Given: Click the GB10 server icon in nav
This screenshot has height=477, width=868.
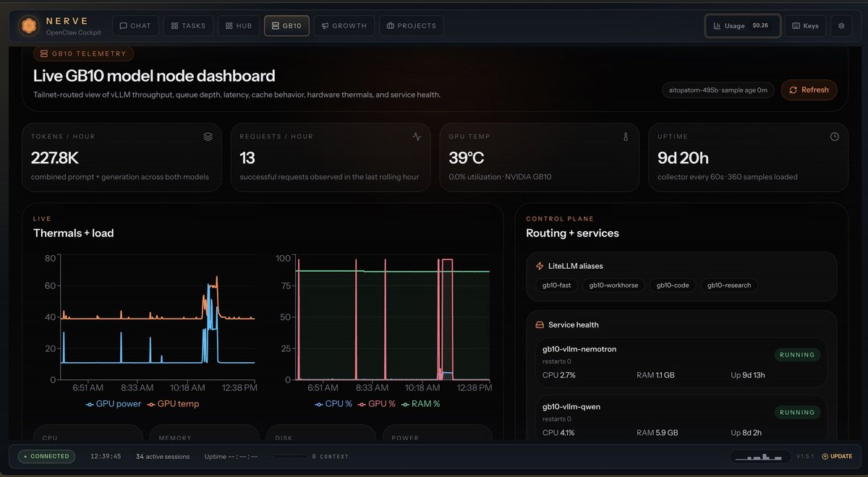Looking at the screenshot, I should (x=275, y=26).
